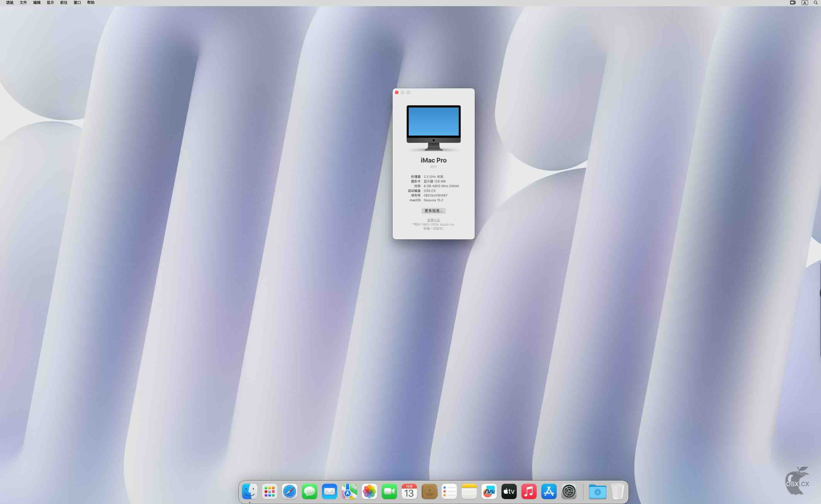Launch Safari from the Dock
Screen dimensions: 821x504
289,491
